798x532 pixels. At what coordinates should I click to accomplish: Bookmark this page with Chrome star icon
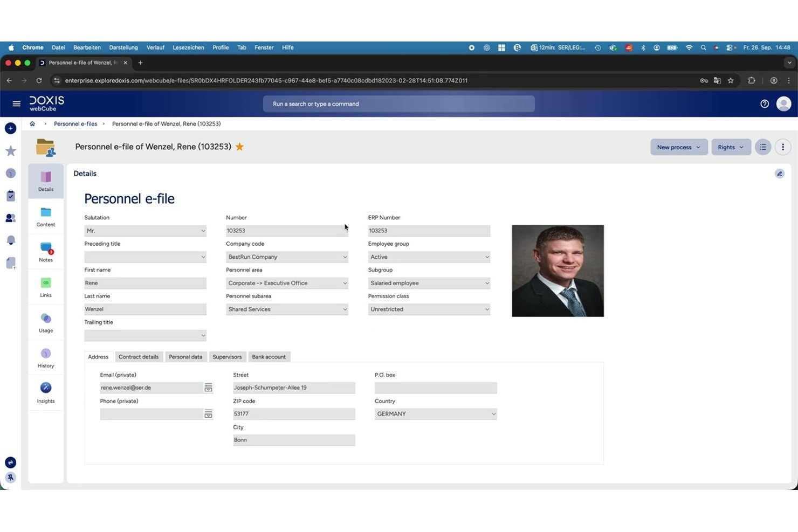pos(731,80)
